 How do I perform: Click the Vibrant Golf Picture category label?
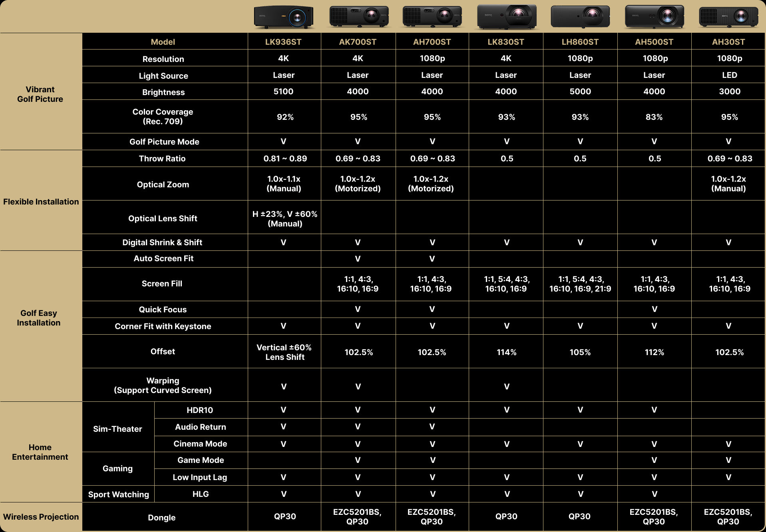(x=40, y=94)
